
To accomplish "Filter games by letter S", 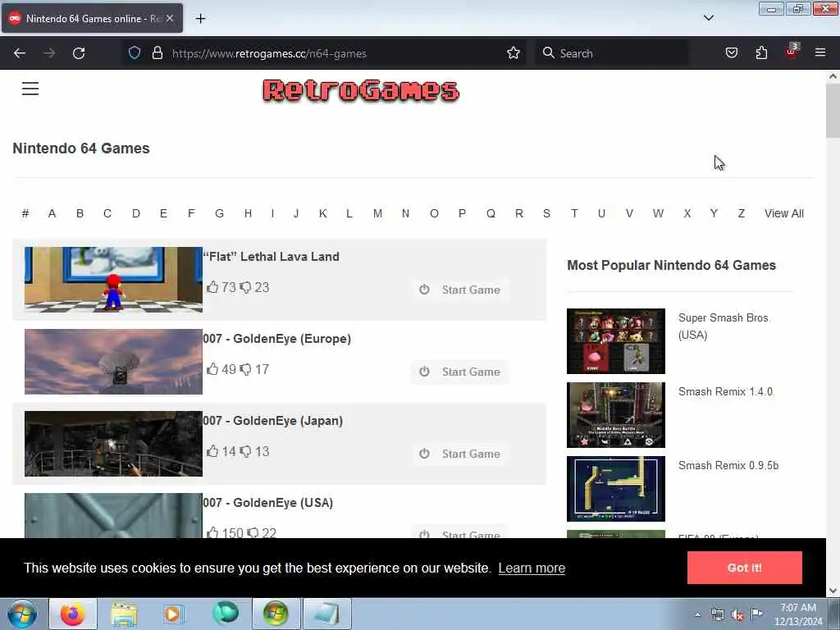I will tap(546, 213).
